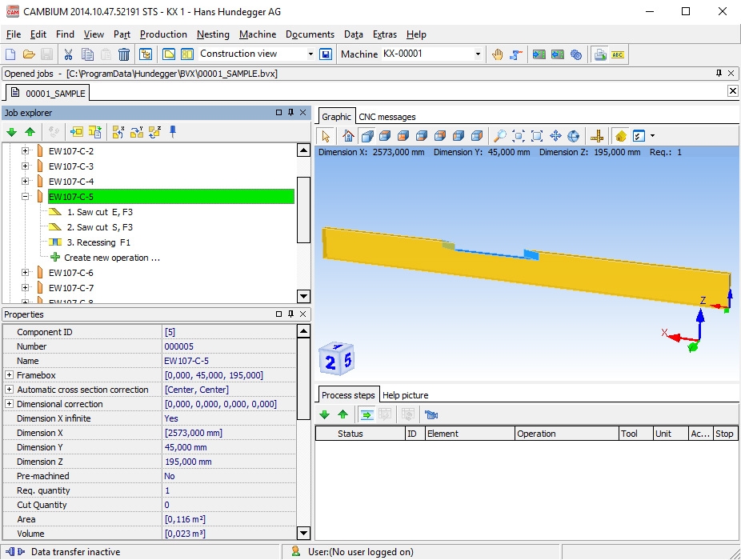
Task: Click the ABC label icon
Action: coord(618,54)
